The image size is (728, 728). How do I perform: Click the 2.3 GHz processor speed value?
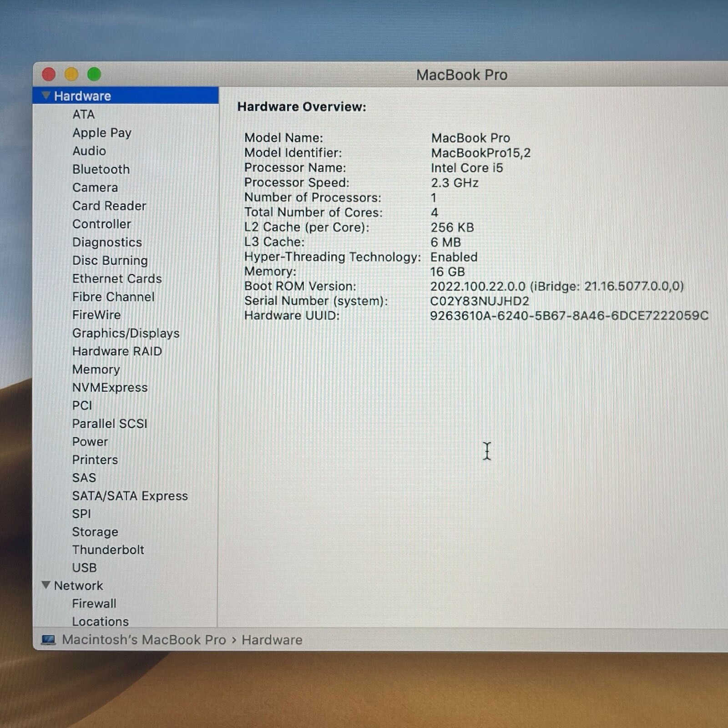coord(455,182)
